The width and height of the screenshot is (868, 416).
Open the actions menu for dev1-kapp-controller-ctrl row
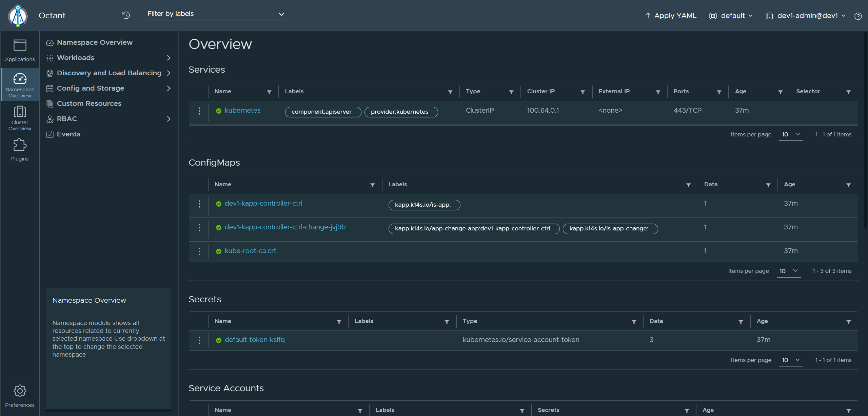199,204
